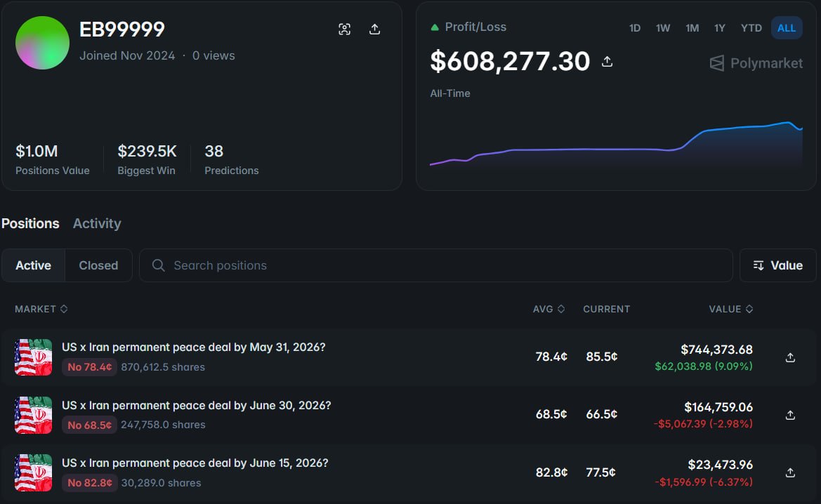Show Closed positions
The height and width of the screenshot is (504, 821).
click(98, 265)
